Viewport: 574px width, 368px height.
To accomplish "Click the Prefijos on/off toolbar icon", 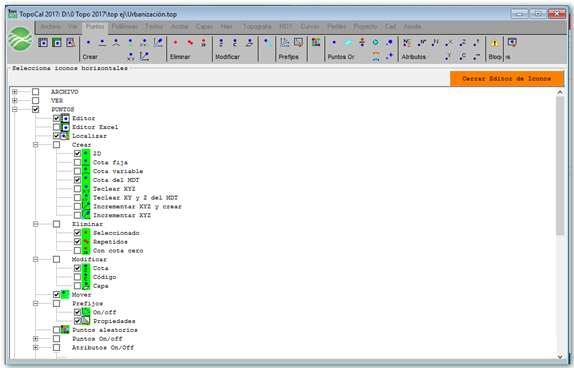I will pos(284,42).
